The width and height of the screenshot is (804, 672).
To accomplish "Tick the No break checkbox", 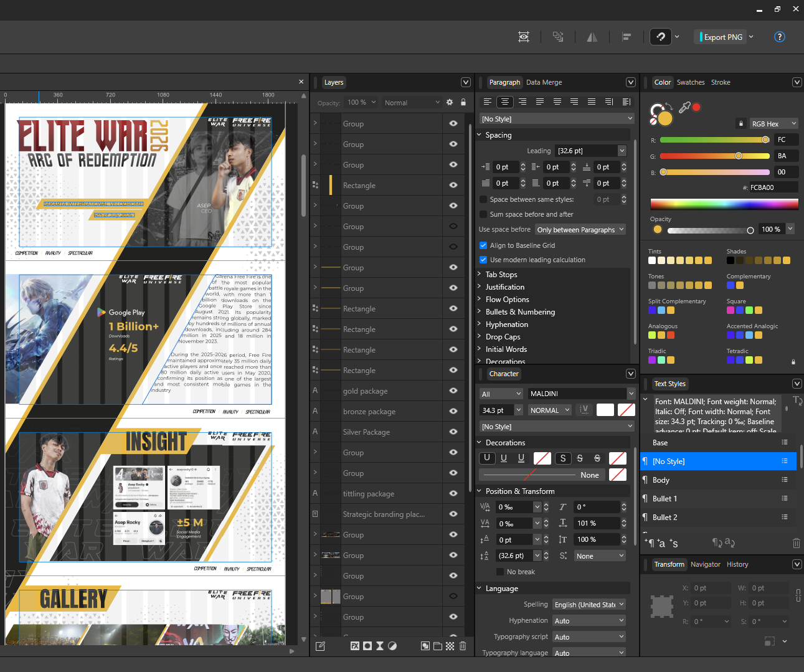I will [500, 572].
